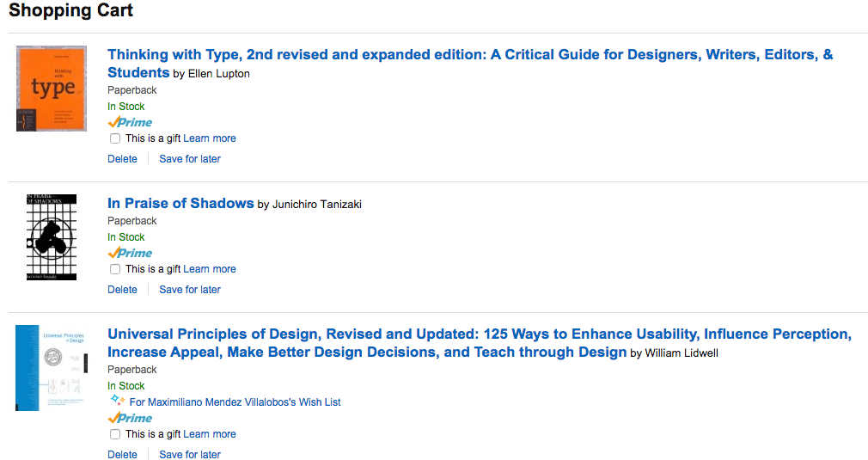Click the Prime badge under In Praise of Shadows

(130, 253)
